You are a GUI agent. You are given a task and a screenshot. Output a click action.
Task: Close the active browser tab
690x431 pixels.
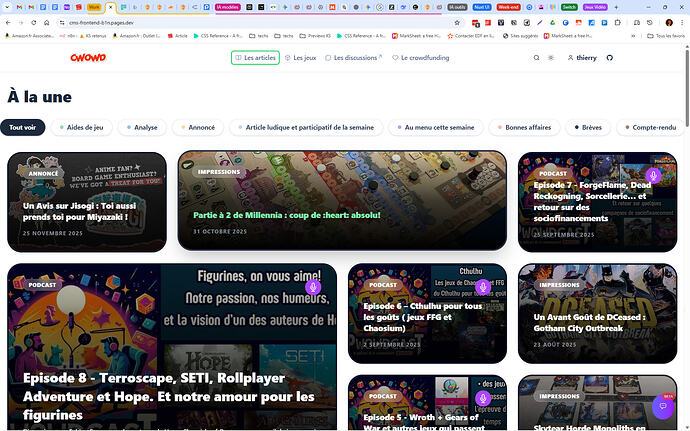tap(111, 7)
